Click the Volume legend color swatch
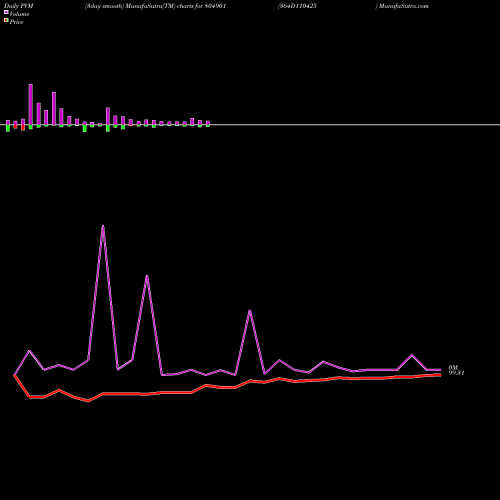The image size is (500, 500). pos(6,12)
